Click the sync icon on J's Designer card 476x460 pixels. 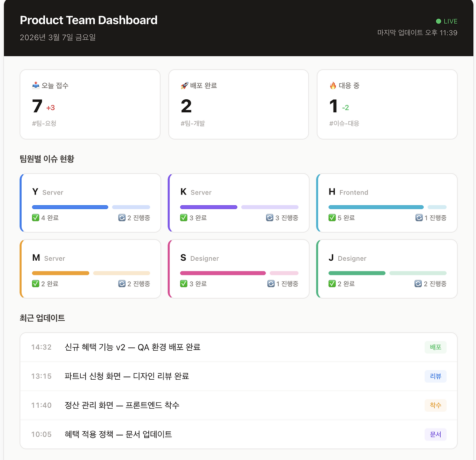pos(417,283)
